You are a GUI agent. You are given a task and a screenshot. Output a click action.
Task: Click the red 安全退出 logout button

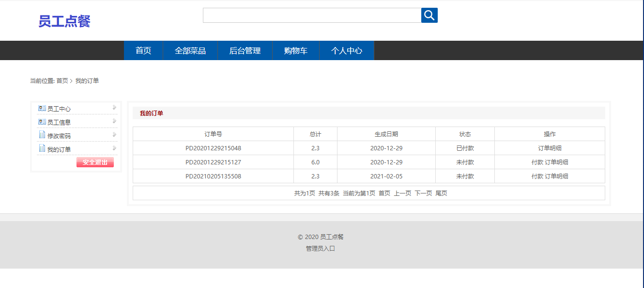[95, 162]
